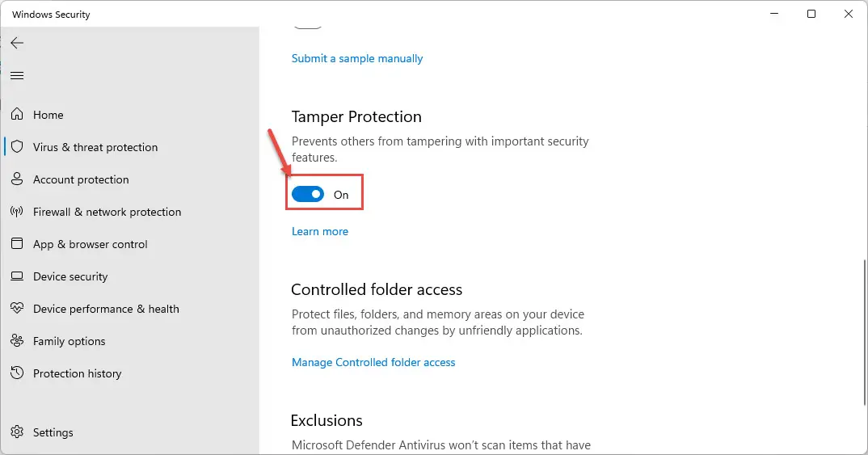Select Firewall & network protection label
The image size is (868, 455).
click(x=107, y=212)
